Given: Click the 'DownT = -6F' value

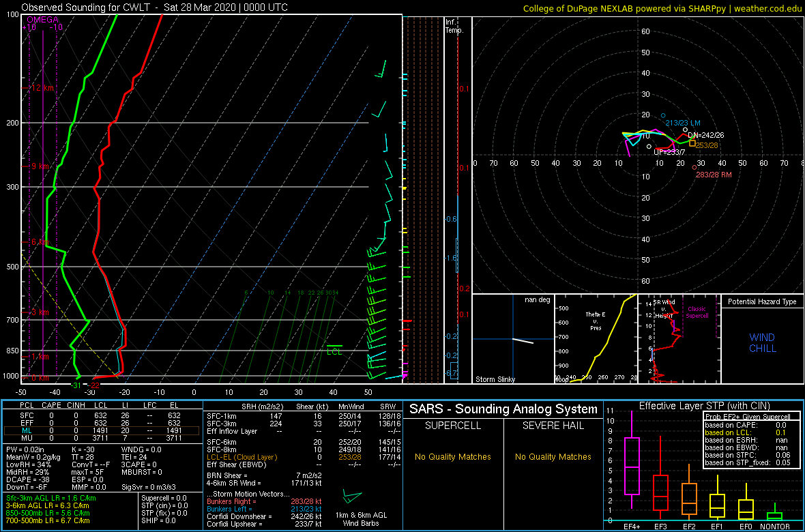Looking at the screenshot, I should (x=27, y=488).
